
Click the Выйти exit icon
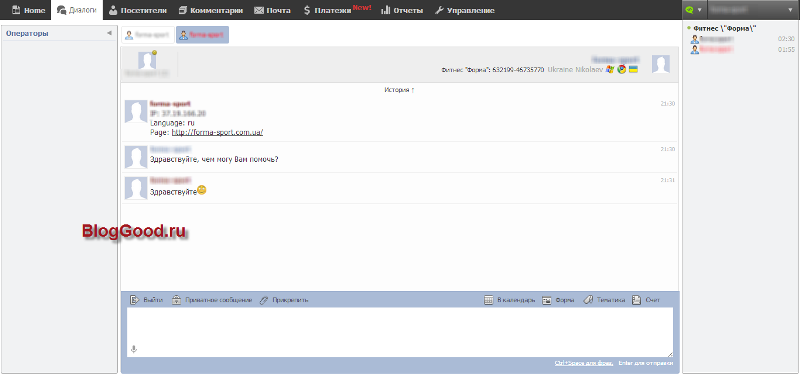coord(134,300)
